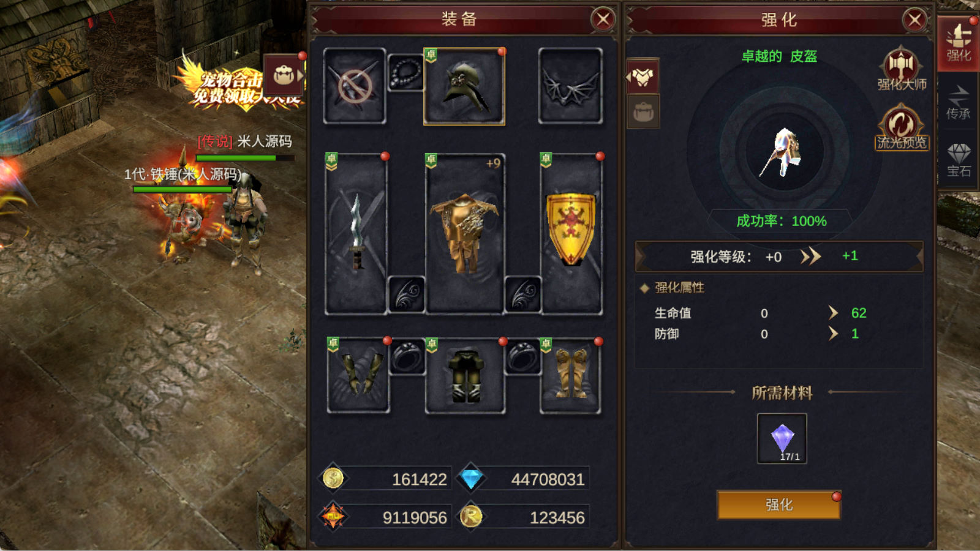980x551 pixels.
Task: Select the equipped-armor category toggle
Action: [643, 77]
